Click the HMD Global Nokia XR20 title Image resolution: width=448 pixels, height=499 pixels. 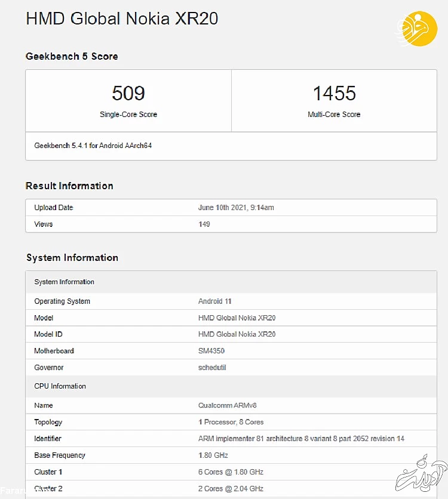click(122, 19)
